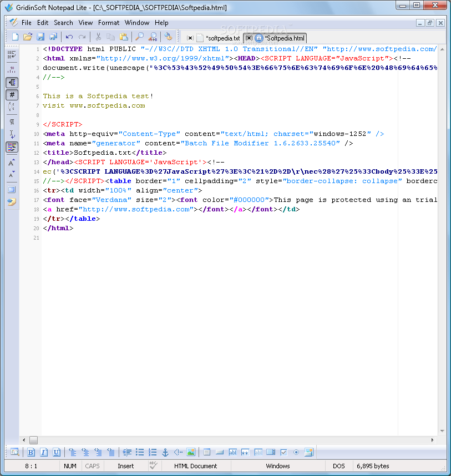Click the horizontal scrollbar thumb

pos(33,440)
